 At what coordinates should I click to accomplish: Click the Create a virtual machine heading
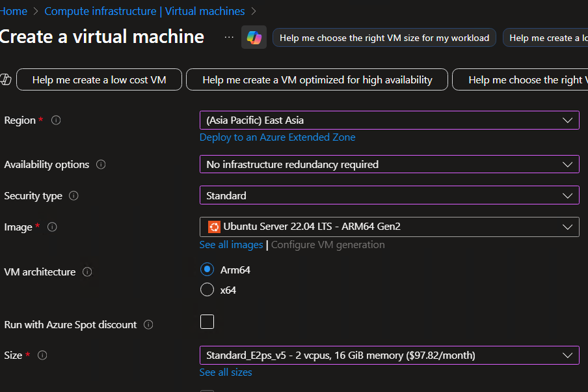pos(101,37)
